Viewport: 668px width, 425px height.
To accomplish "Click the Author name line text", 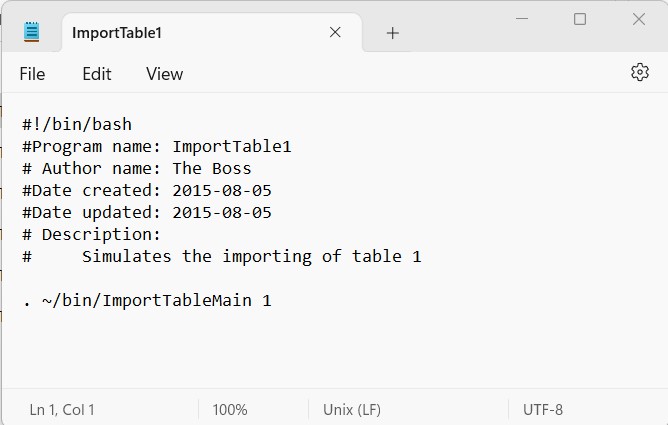I will click(137, 169).
